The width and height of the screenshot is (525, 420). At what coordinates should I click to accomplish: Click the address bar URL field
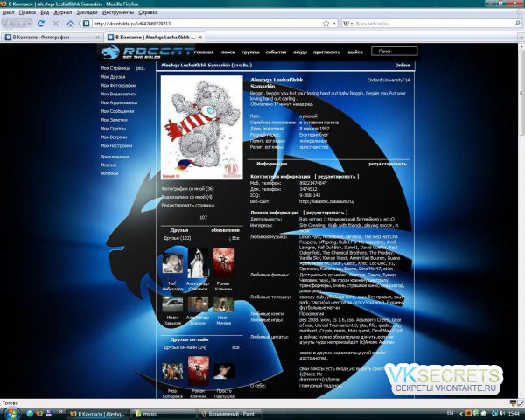click(206, 24)
